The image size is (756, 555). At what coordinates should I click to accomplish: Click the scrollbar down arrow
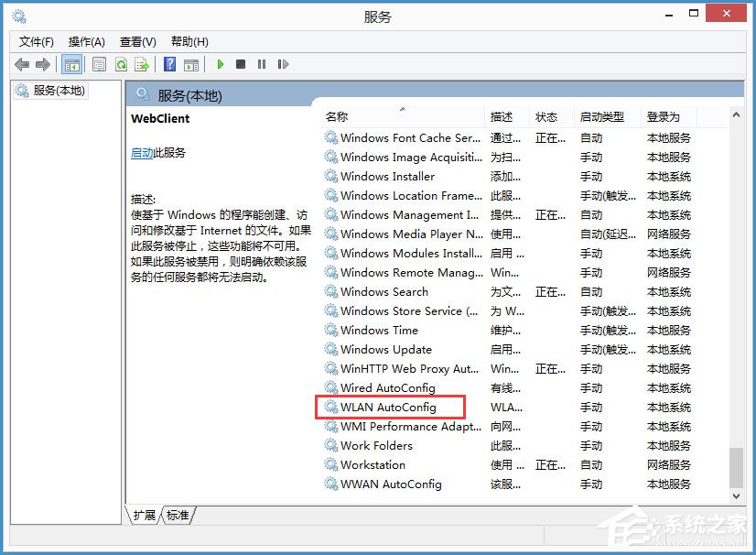(x=735, y=495)
